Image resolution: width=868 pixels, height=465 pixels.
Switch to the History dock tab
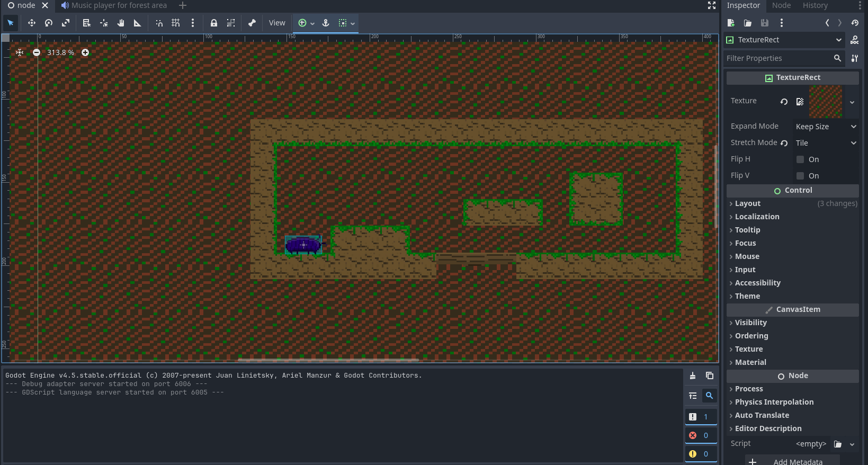pos(815,5)
